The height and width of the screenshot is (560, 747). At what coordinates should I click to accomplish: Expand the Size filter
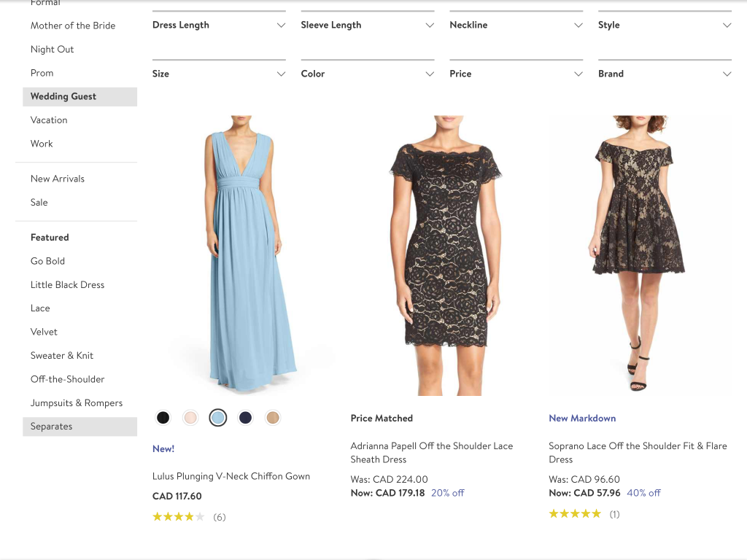point(219,74)
